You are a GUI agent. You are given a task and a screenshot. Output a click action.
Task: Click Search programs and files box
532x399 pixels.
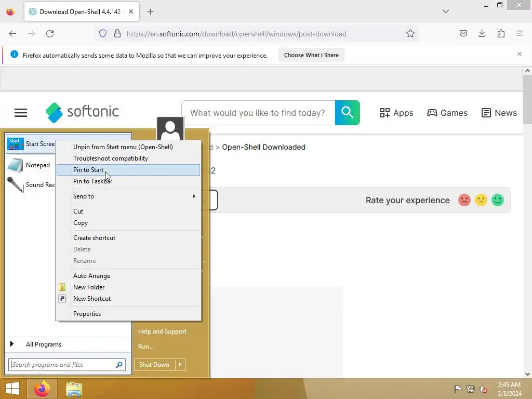click(67, 365)
